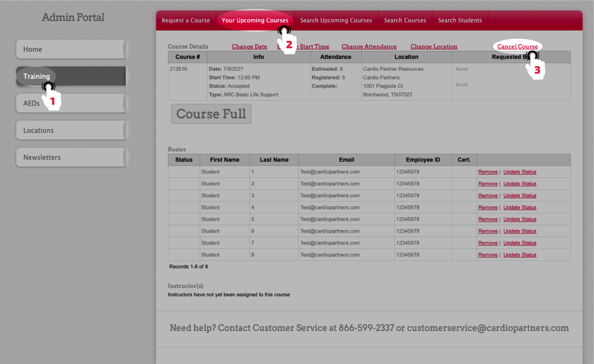Click the Change Attendance link
The height and width of the screenshot is (364, 594).
(369, 46)
